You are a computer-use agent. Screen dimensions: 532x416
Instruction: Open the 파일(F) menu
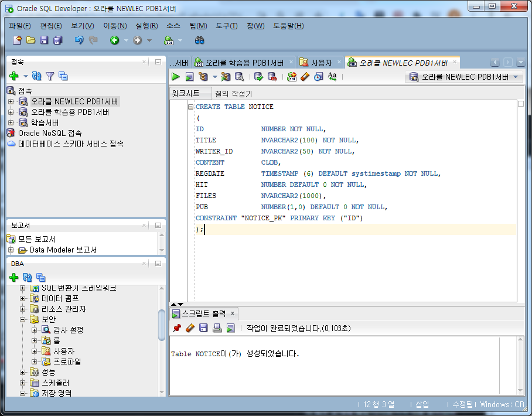pos(19,26)
